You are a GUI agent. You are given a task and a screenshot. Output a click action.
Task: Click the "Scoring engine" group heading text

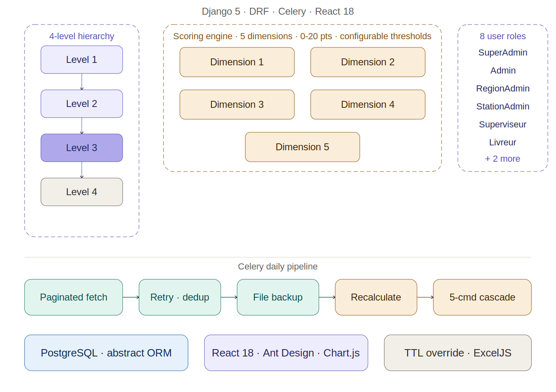point(303,36)
